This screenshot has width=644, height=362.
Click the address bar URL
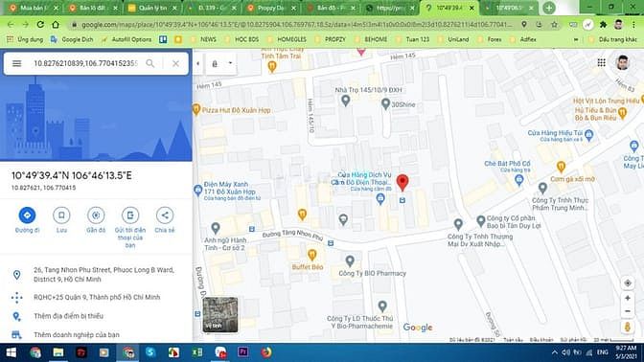click(296, 25)
